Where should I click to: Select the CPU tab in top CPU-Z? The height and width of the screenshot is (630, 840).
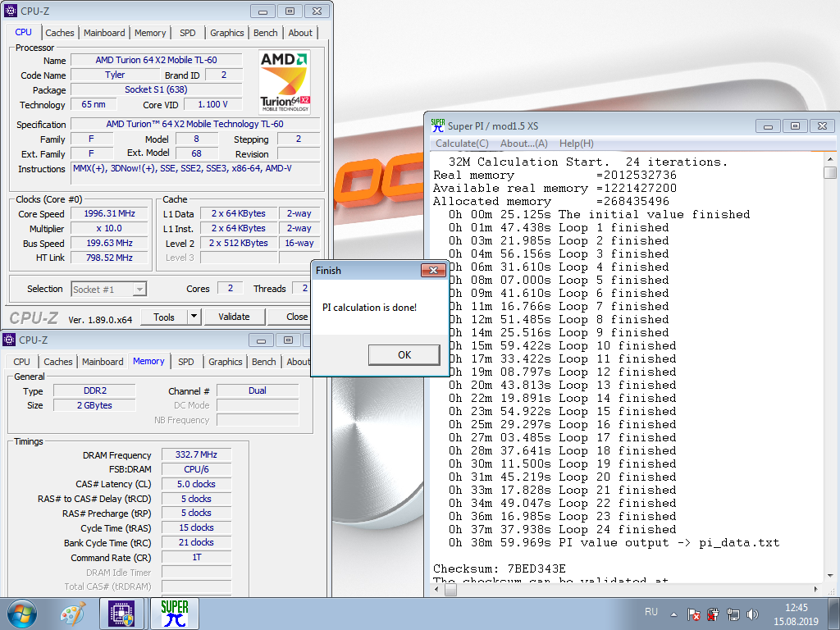point(23,32)
